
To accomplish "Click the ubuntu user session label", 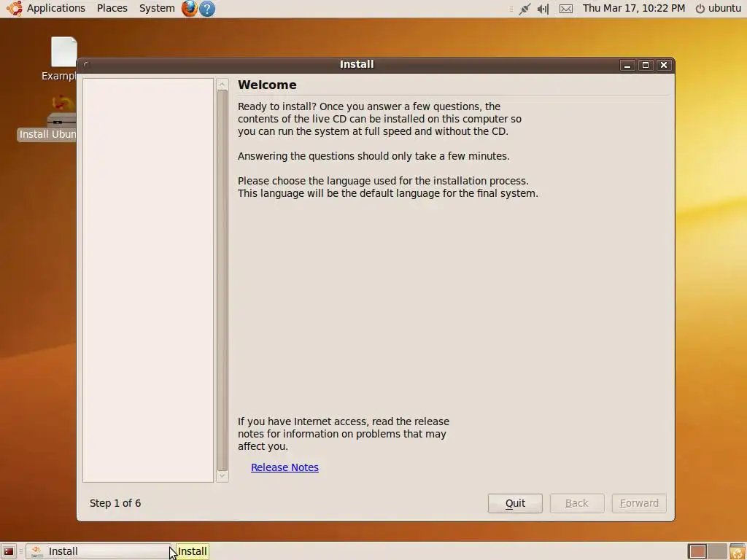I will coord(724,8).
